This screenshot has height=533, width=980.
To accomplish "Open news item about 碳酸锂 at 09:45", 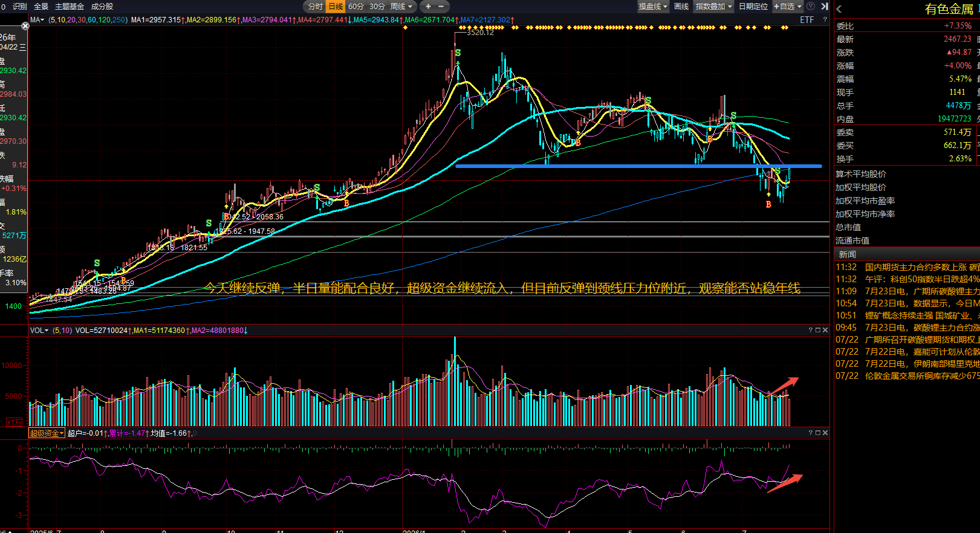I will pos(907,328).
